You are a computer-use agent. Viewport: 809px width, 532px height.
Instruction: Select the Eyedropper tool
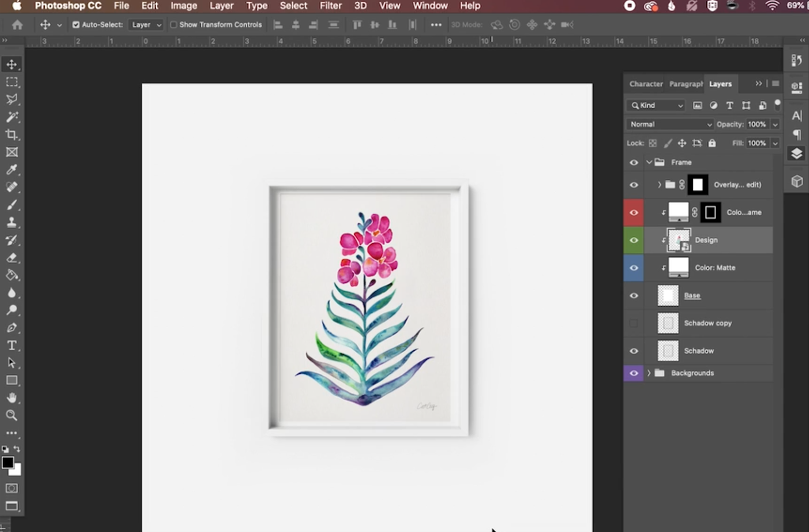click(x=12, y=170)
